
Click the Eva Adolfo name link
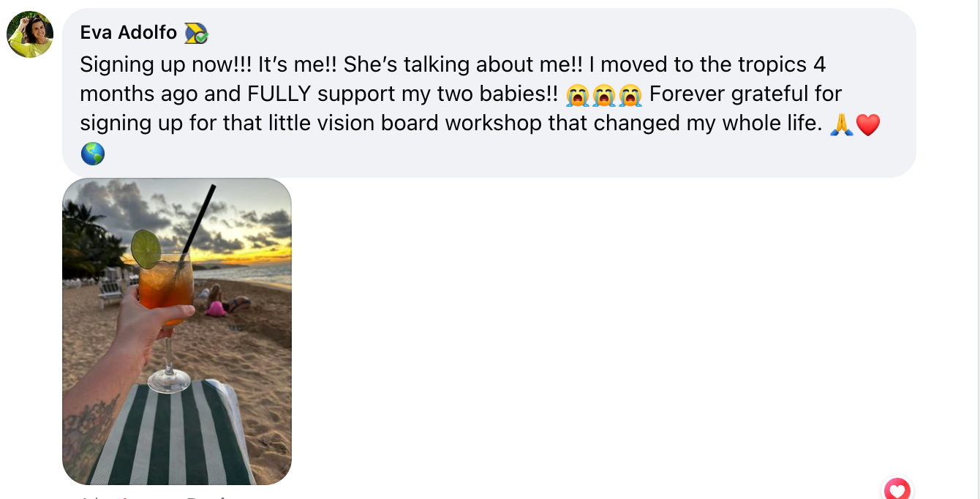[128, 32]
